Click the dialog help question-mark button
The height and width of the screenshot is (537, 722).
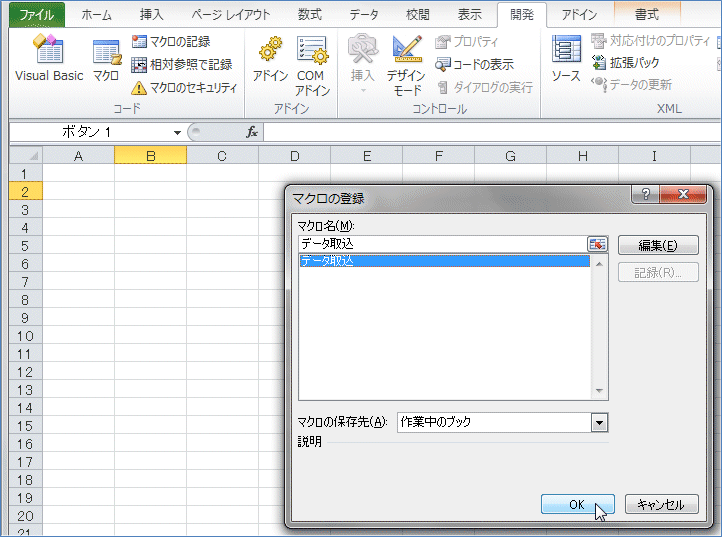coord(646,194)
